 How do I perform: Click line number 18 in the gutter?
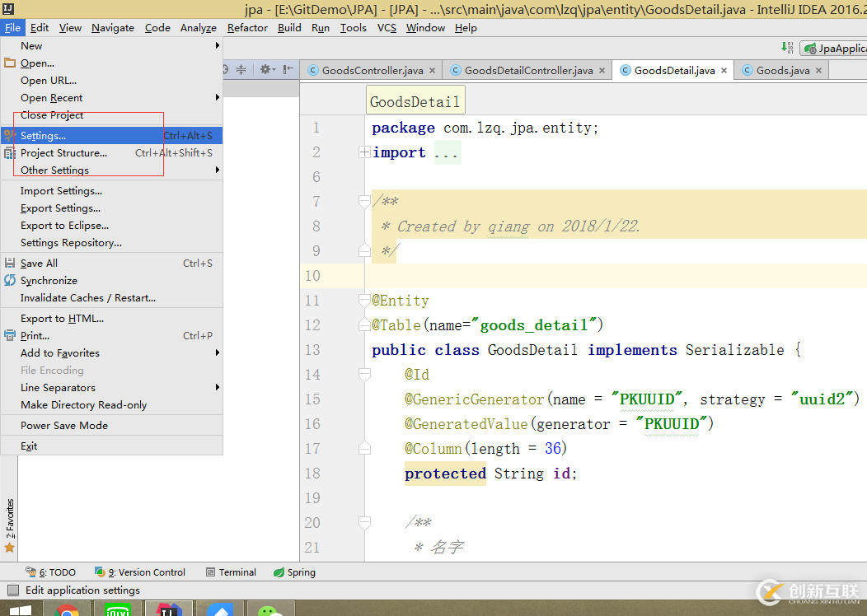312,474
